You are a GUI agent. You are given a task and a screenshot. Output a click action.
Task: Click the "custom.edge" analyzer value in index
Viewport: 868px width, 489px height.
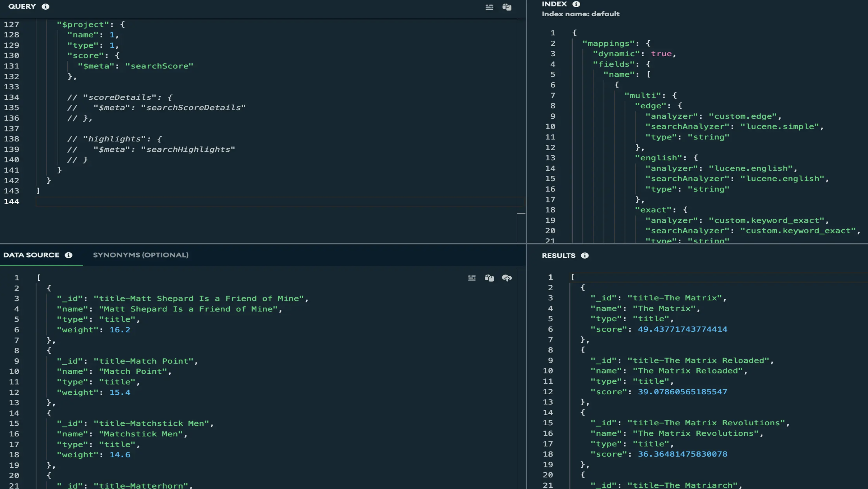point(743,116)
